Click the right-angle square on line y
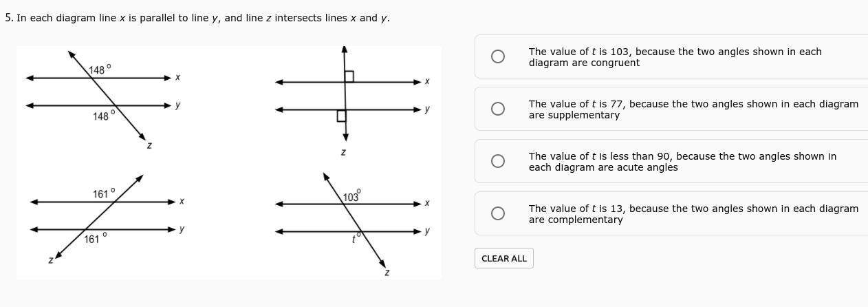Screen dimensions: 868x307 341,116
